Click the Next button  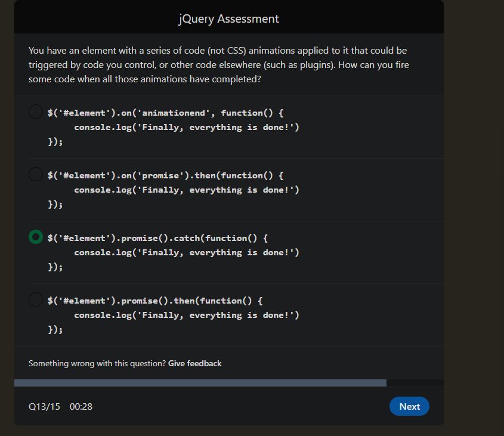[409, 406]
